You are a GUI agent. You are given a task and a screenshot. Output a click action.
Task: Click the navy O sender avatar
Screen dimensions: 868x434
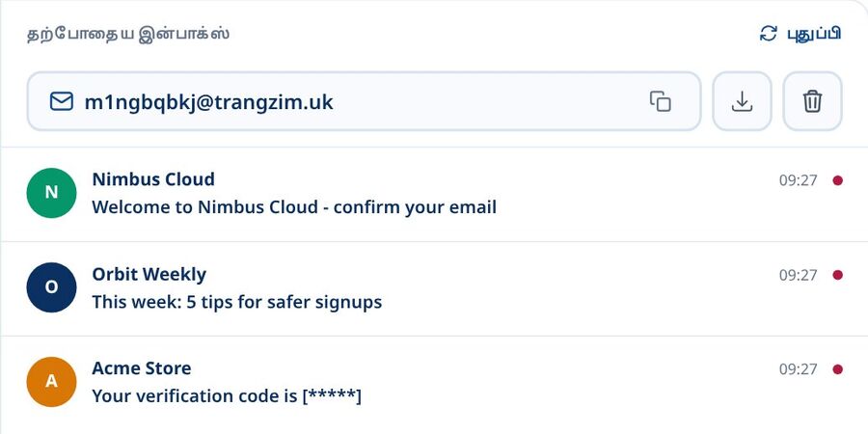(51, 287)
